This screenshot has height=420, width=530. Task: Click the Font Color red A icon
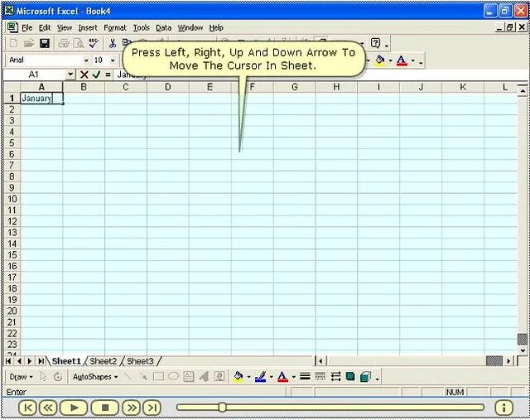click(401, 60)
